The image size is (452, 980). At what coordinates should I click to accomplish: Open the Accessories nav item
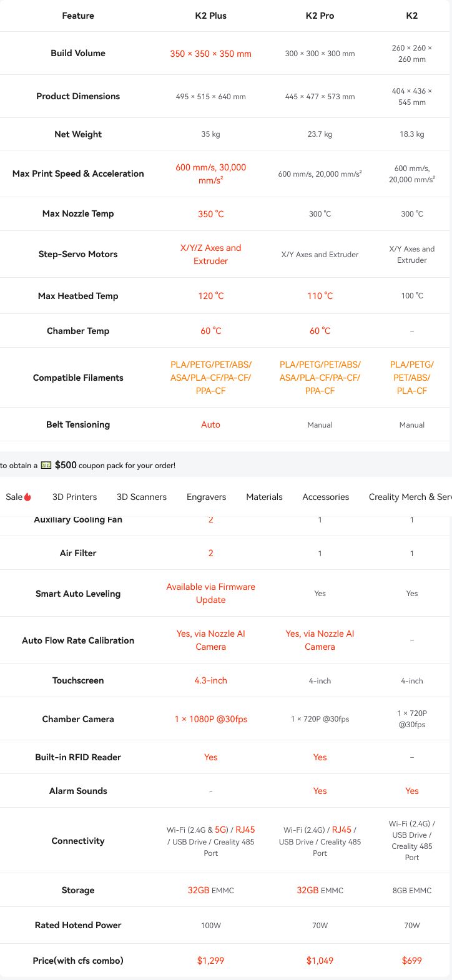pos(325,497)
